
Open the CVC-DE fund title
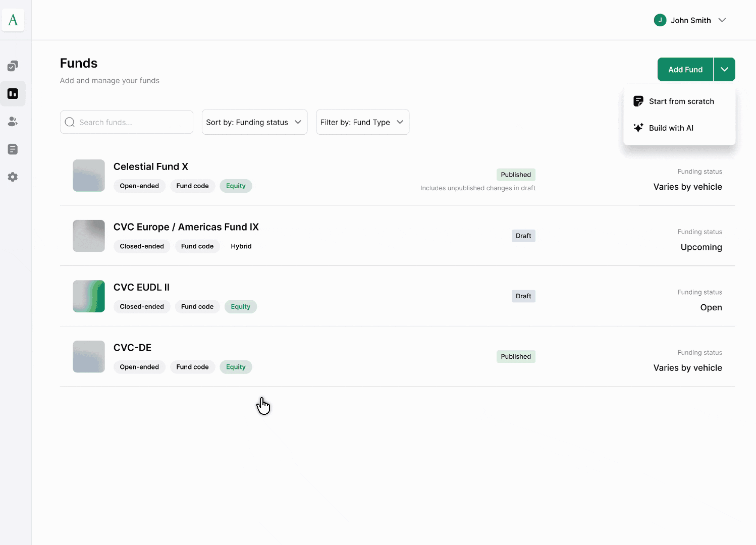click(x=133, y=348)
